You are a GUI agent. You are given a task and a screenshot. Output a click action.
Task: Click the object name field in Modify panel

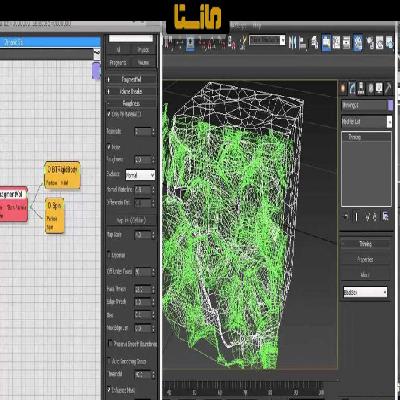pos(364,106)
